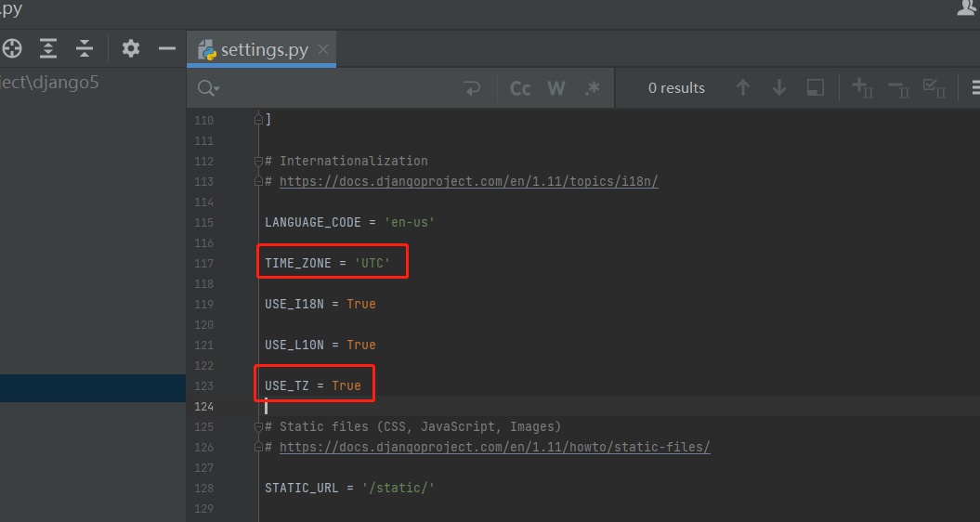Click the '# Internationalization' comment
This screenshot has width=980, height=522.
(x=346, y=162)
